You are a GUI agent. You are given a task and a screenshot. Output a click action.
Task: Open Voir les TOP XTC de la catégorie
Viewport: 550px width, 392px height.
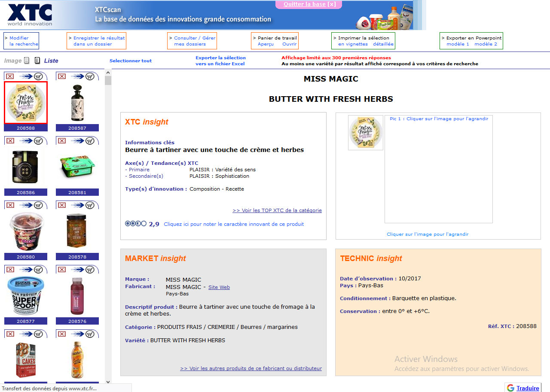[x=277, y=210]
